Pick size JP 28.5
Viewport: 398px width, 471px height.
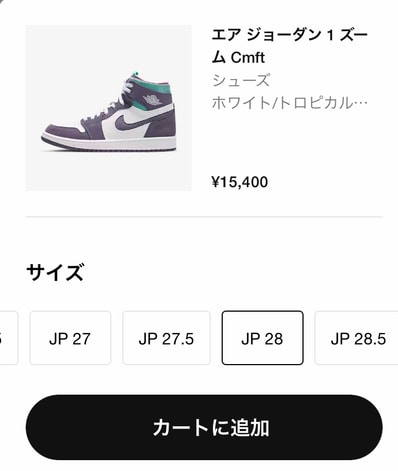[x=357, y=338]
